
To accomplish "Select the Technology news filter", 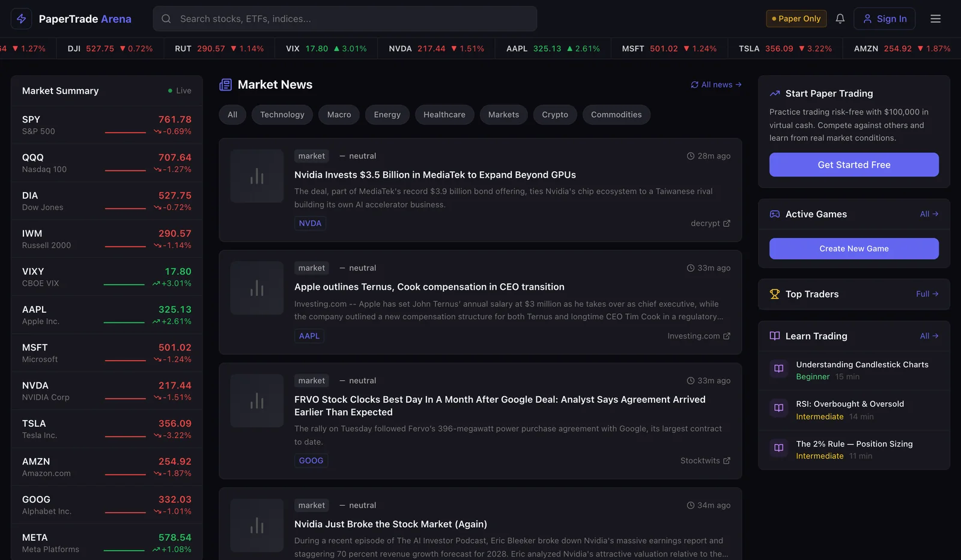I will (x=282, y=115).
